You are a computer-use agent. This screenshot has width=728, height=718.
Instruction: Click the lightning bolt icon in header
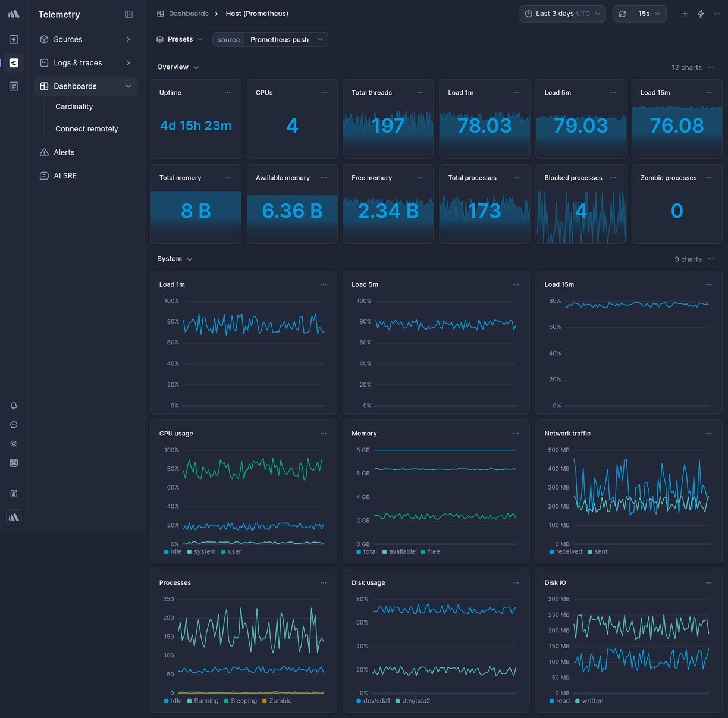click(x=701, y=14)
